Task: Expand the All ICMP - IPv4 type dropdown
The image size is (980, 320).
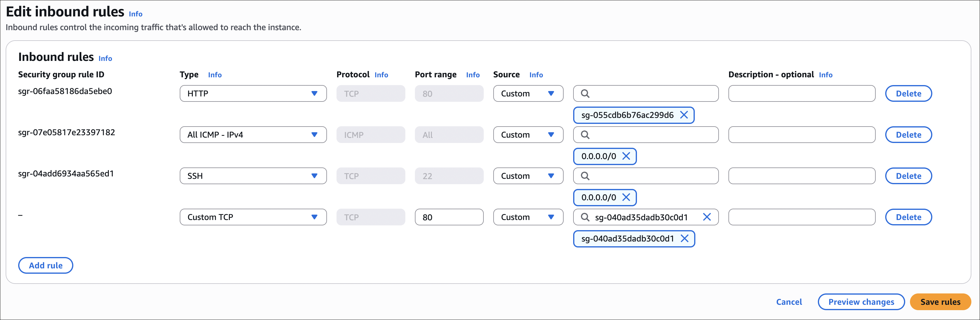Action: (x=253, y=135)
